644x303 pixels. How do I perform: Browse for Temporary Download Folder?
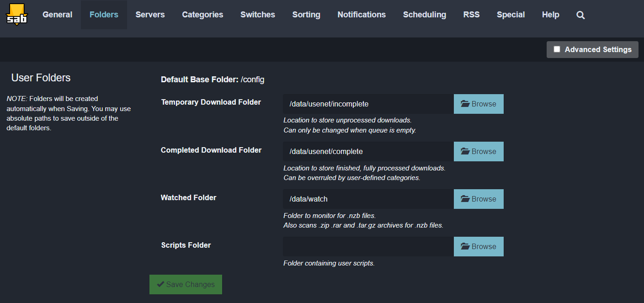[479, 104]
